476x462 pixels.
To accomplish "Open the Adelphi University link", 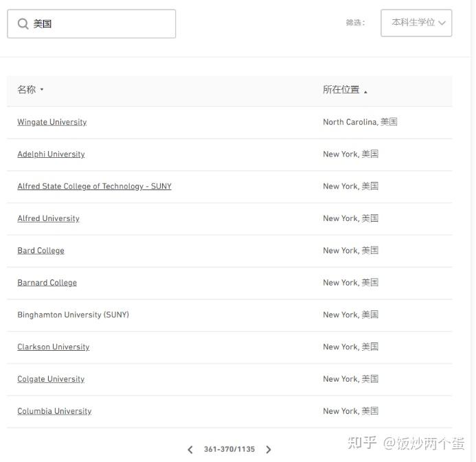I will pyautogui.click(x=51, y=154).
